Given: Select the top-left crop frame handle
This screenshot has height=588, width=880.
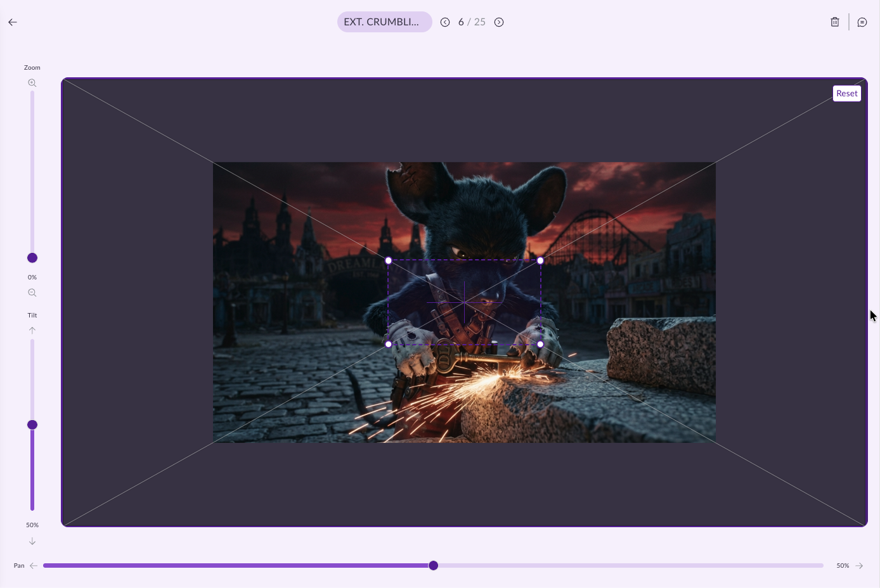Looking at the screenshot, I should [x=389, y=260].
